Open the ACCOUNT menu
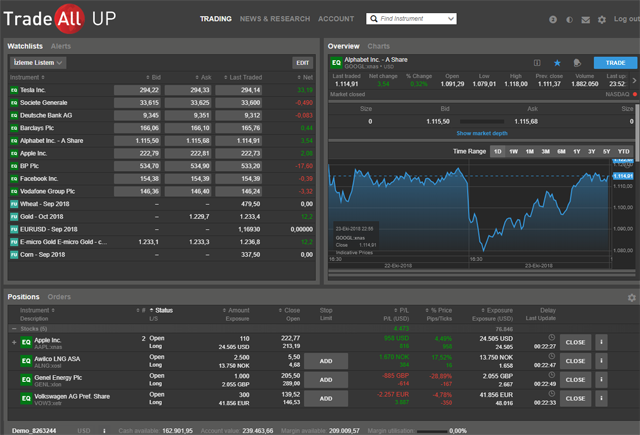 (x=336, y=19)
